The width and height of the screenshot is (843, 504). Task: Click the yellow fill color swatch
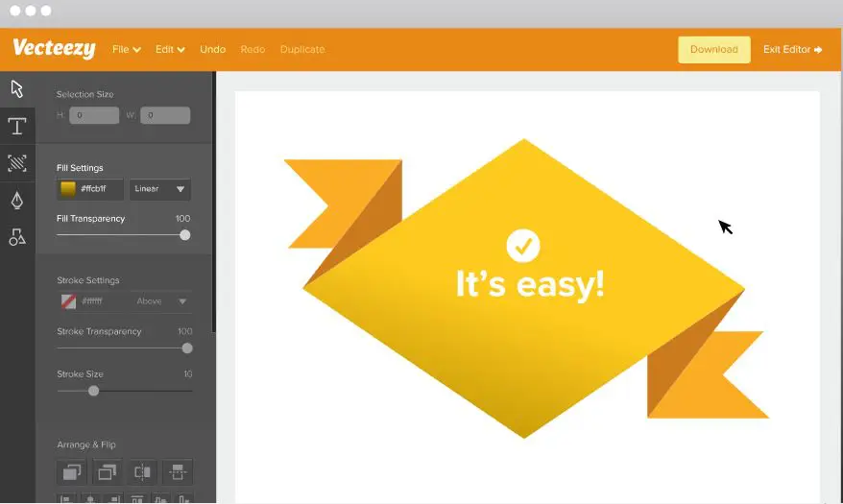point(68,189)
